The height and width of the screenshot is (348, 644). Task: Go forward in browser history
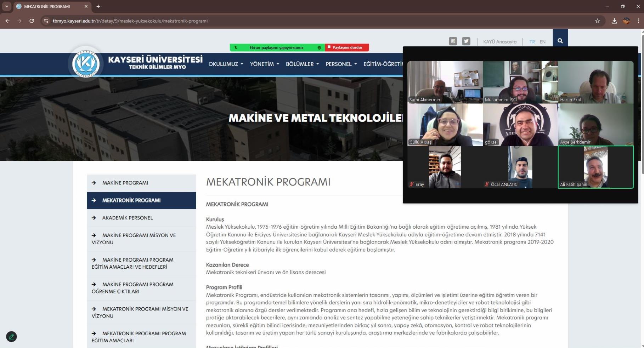[x=19, y=21]
